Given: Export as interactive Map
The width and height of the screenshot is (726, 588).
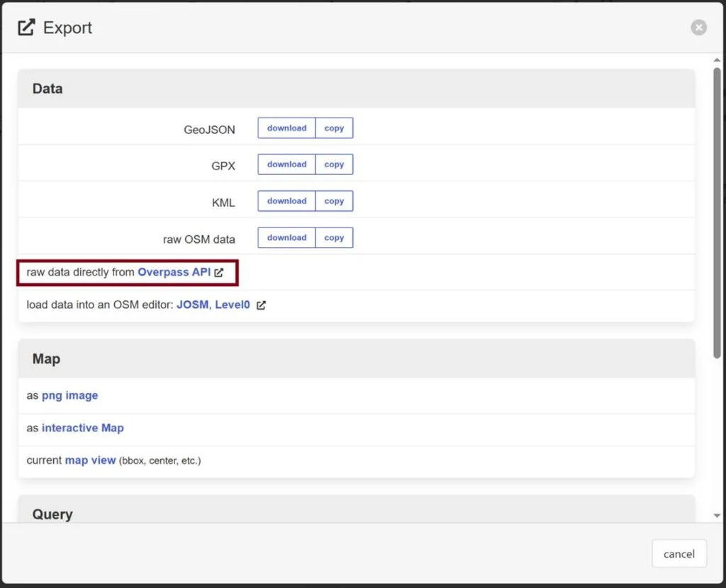Looking at the screenshot, I should 82,428.
